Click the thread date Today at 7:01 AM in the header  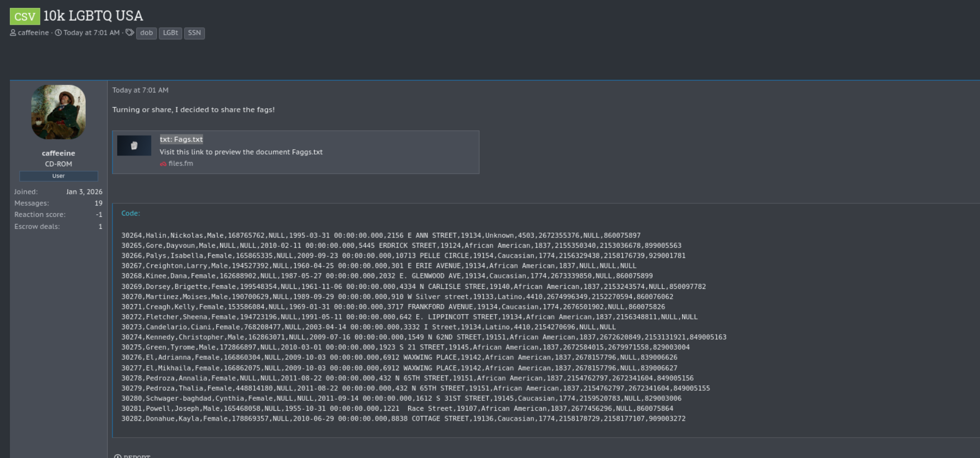pyautogui.click(x=91, y=33)
